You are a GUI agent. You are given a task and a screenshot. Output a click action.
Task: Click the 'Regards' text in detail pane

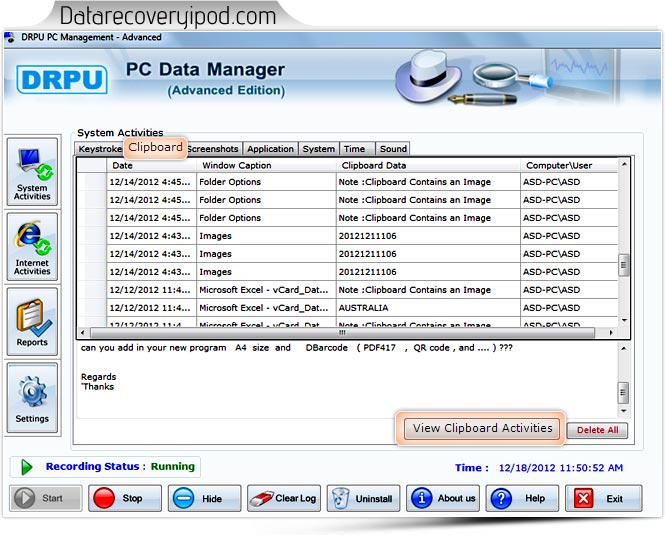pyautogui.click(x=98, y=377)
